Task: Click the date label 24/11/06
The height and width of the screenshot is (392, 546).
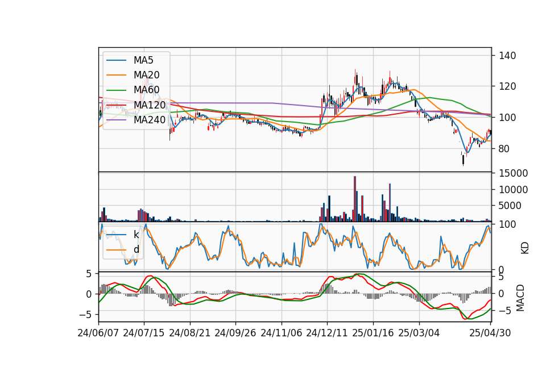Action: [282, 333]
